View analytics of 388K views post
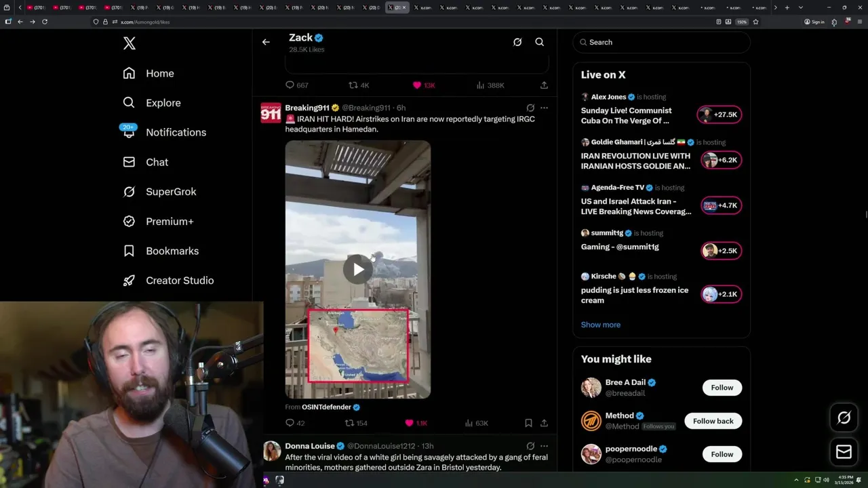Viewport: 868px width, 488px height. click(x=490, y=85)
